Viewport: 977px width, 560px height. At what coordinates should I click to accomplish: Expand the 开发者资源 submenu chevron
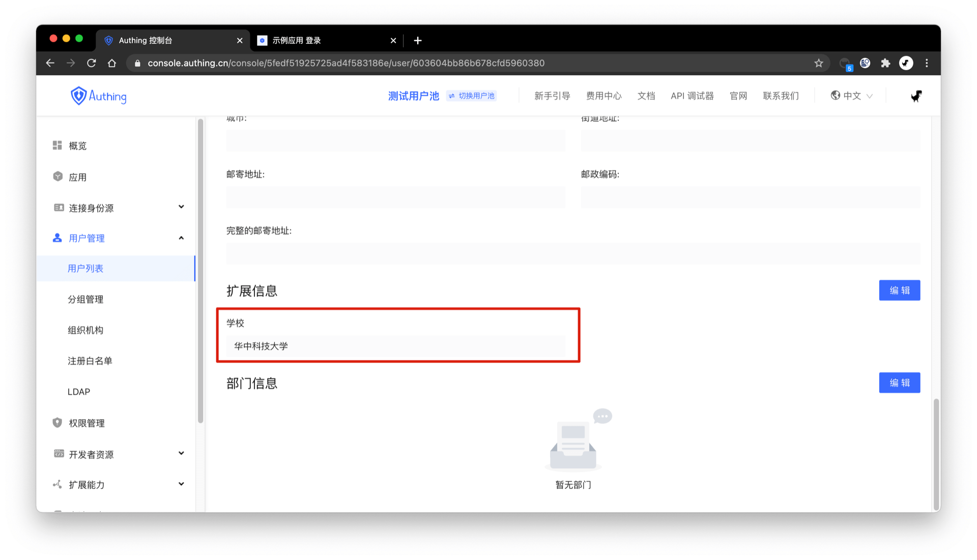click(x=181, y=453)
